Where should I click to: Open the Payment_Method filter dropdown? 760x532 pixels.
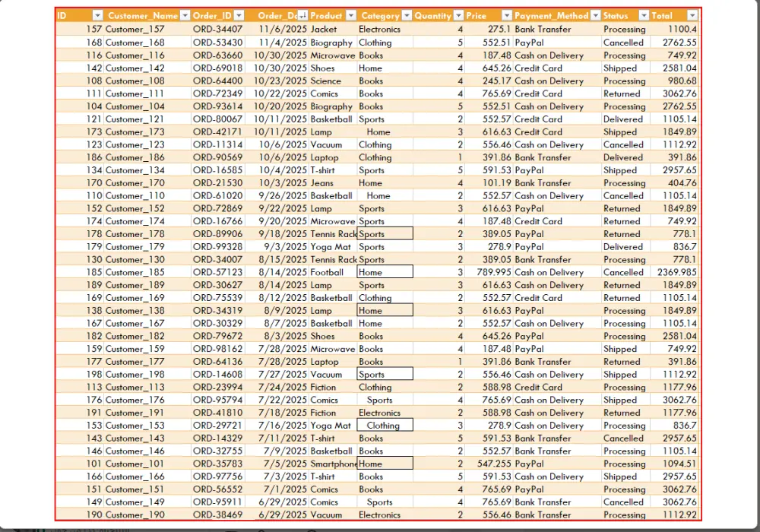(596, 15)
